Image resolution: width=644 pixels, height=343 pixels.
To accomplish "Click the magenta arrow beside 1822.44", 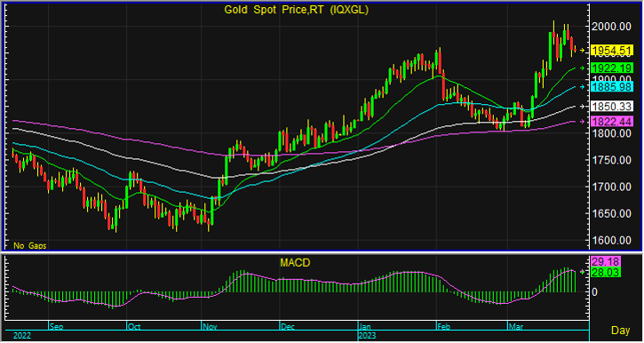I will coord(582,122).
